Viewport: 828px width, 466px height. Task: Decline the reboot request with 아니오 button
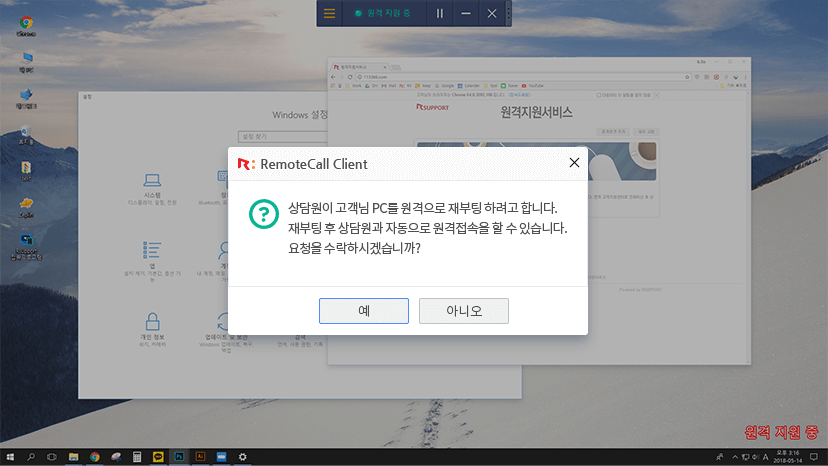pos(464,311)
